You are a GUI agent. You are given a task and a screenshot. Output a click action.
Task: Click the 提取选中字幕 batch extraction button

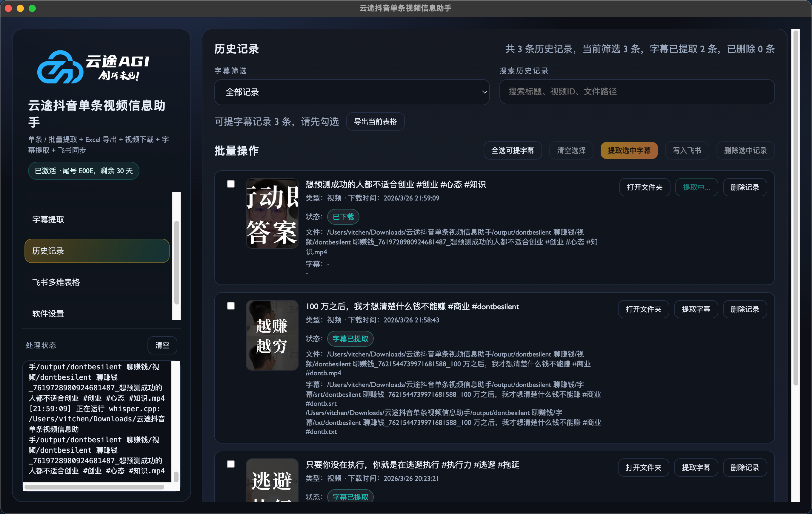coord(629,151)
